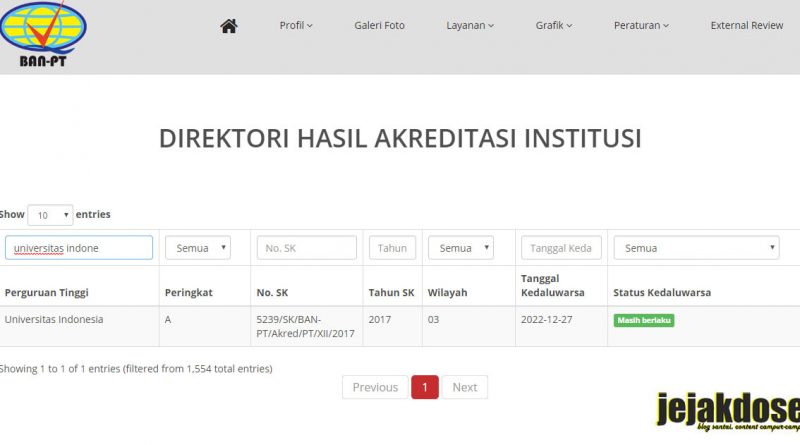Click the Next pagination button

(465, 387)
